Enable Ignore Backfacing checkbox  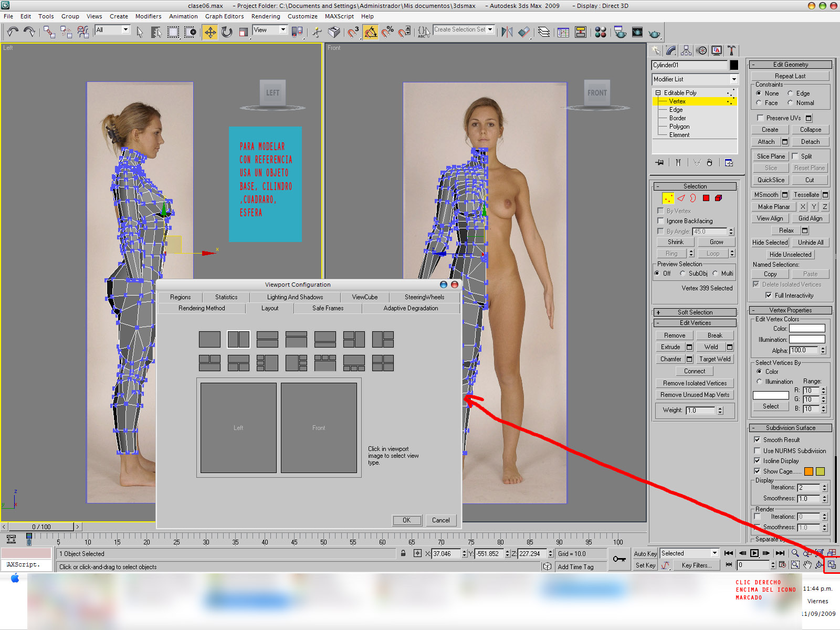pyautogui.click(x=660, y=221)
